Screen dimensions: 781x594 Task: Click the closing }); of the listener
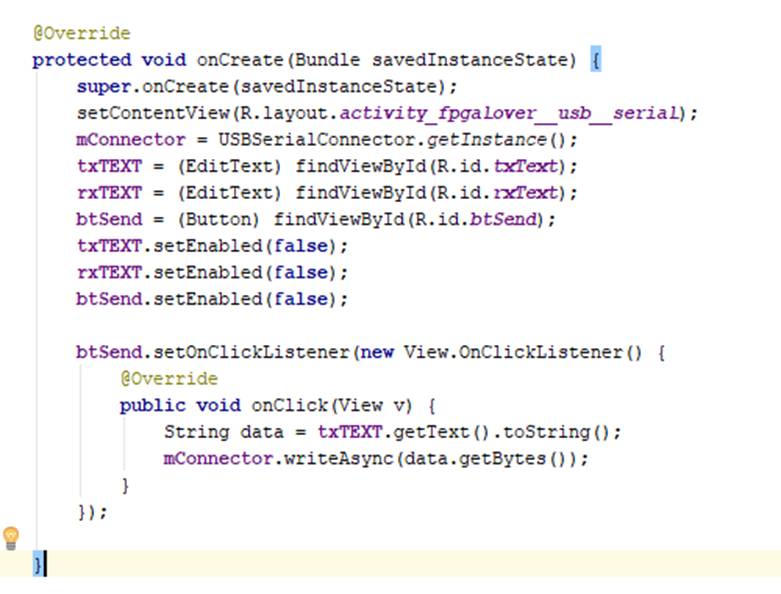92,512
